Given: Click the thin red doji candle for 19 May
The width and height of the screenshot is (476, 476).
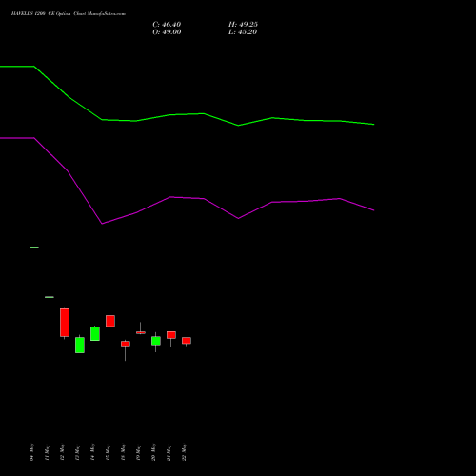Looking at the screenshot, I should 141,332.
